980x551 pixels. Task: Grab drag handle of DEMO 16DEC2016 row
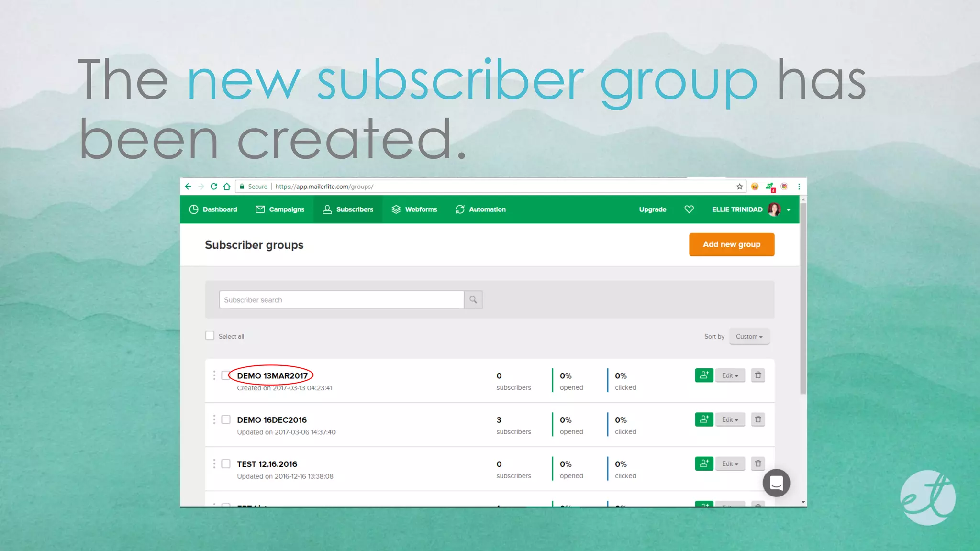(x=214, y=419)
